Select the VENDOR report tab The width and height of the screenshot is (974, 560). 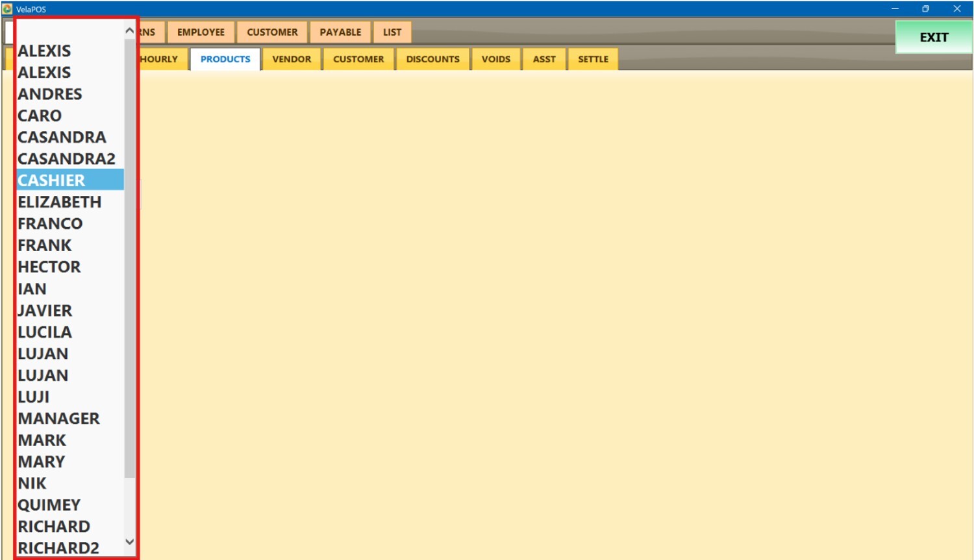pos(292,59)
